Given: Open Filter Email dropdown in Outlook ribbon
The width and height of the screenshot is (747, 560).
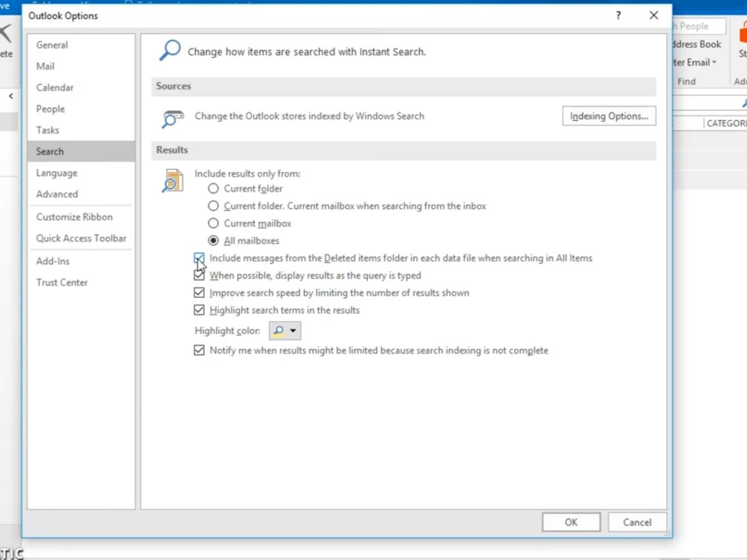Looking at the screenshot, I should pos(695,62).
